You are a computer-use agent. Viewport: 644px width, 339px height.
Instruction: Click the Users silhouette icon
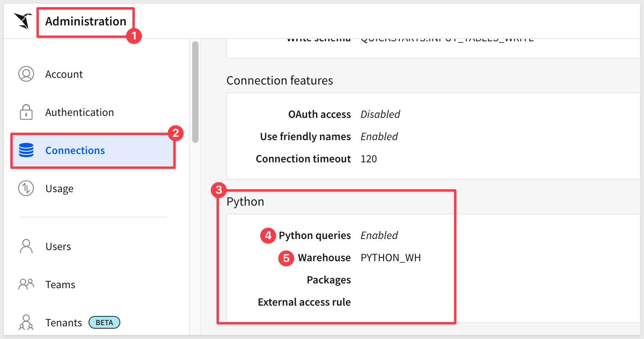pyautogui.click(x=26, y=247)
